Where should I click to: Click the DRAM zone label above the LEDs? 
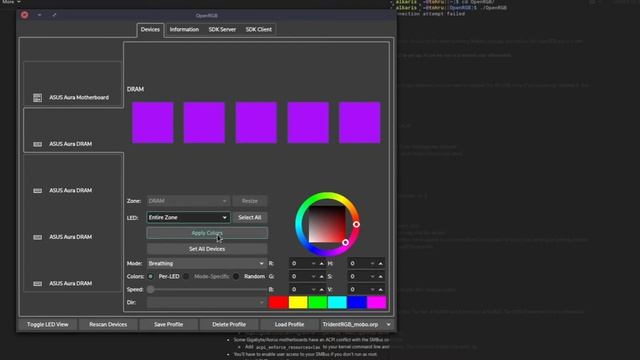135,89
